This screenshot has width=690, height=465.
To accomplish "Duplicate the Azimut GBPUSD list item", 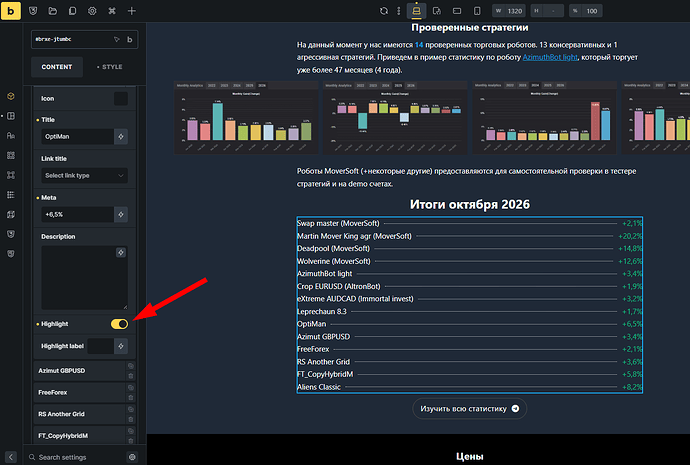I will [131, 366].
